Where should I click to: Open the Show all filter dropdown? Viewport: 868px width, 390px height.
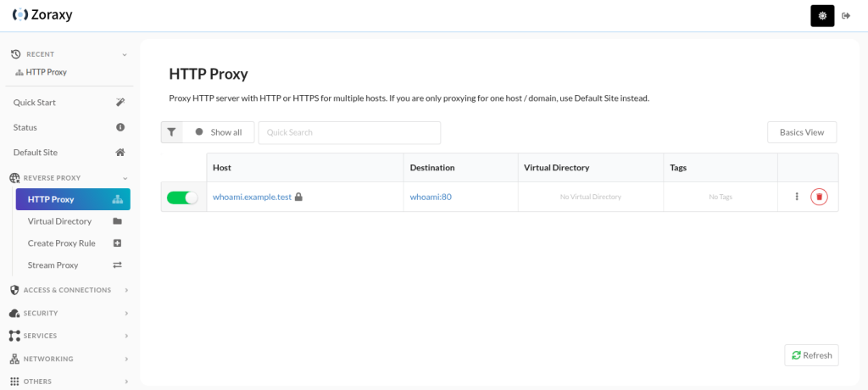[219, 132]
